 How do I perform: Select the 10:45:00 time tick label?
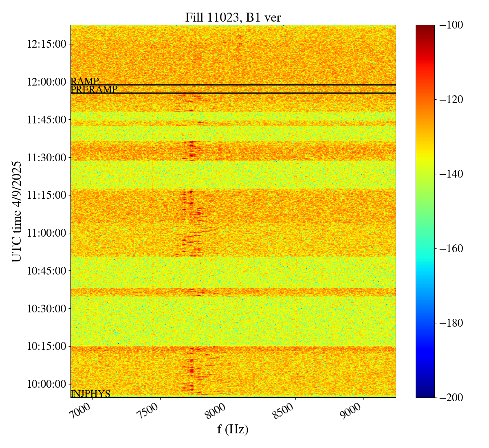46,271
